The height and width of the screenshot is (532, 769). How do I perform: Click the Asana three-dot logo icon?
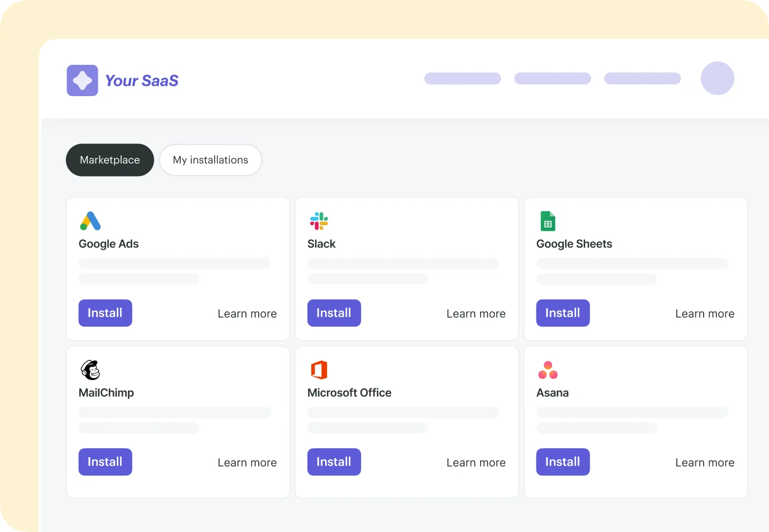(548, 370)
